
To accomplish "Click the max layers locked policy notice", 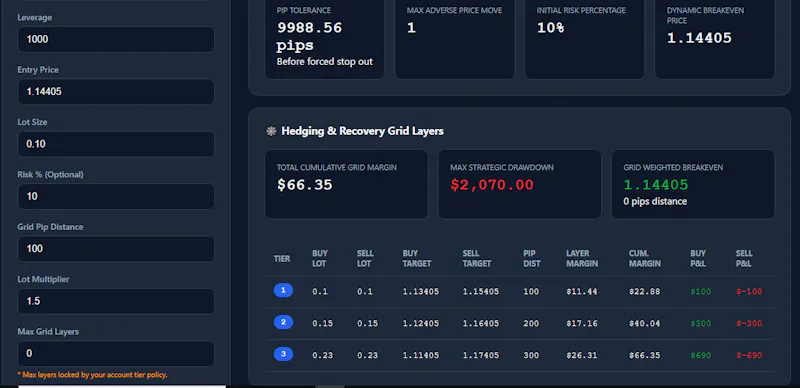I will 92,375.
